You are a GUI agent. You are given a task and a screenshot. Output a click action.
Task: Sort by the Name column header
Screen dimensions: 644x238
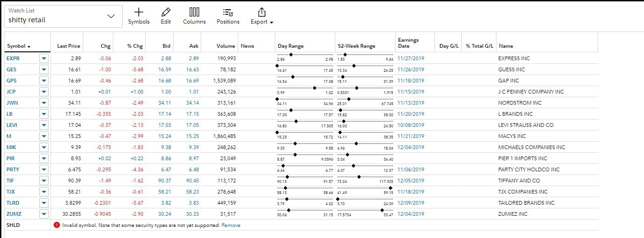(x=506, y=46)
